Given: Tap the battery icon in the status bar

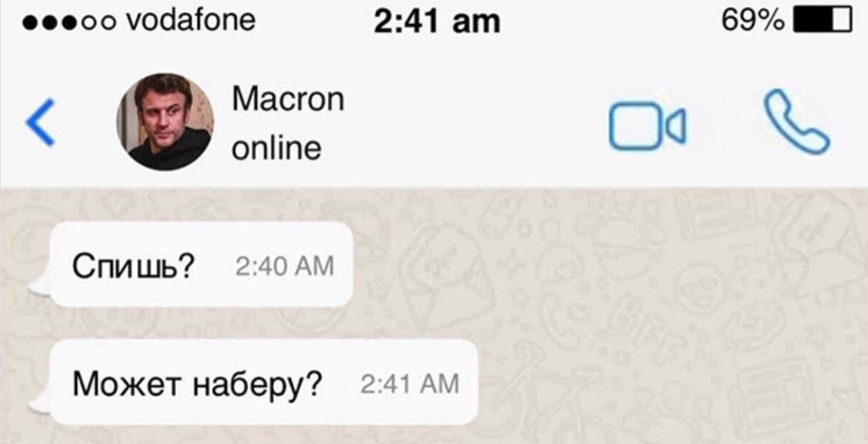Looking at the screenshot, I should click(823, 22).
